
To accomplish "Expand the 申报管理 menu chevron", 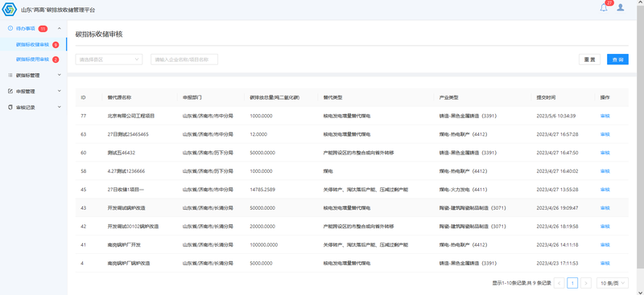I will [x=59, y=91].
